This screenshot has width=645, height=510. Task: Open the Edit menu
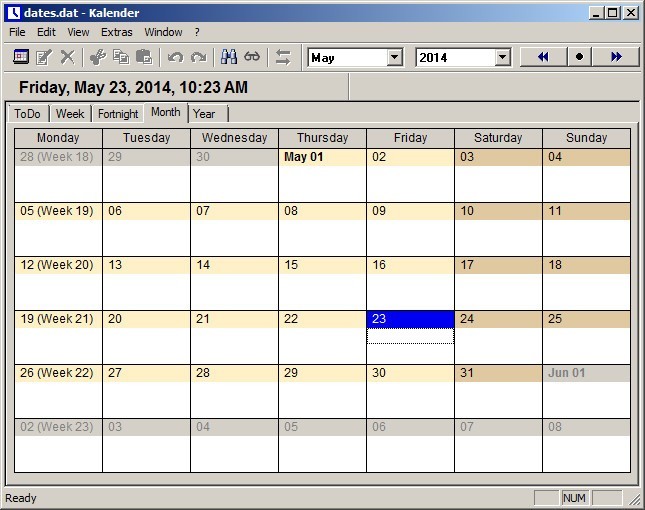(46, 32)
